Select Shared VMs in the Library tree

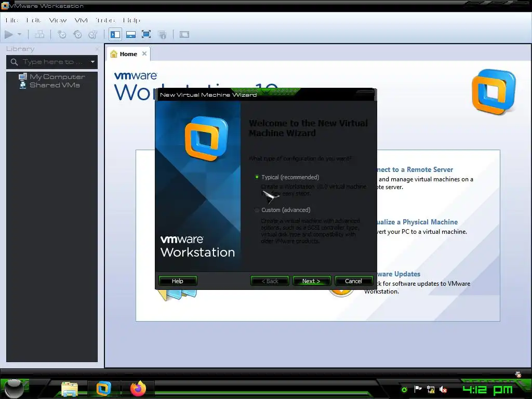pyautogui.click(x=49, y=85)
